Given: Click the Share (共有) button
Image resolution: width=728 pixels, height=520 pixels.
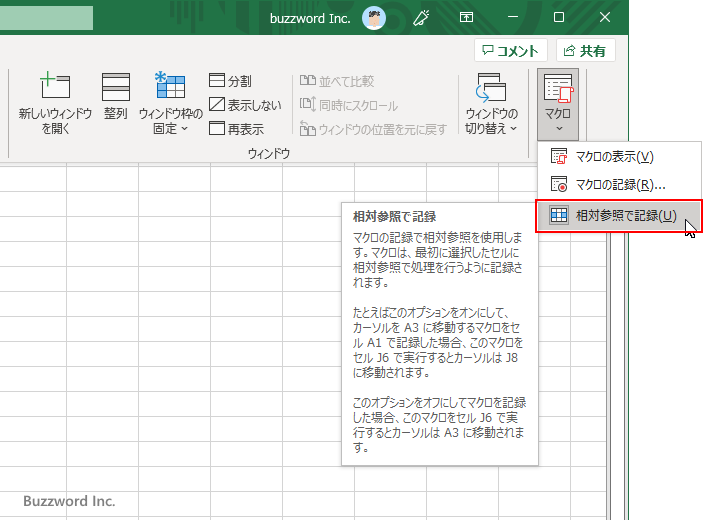Looking at the screenshot, I should 585,50.
